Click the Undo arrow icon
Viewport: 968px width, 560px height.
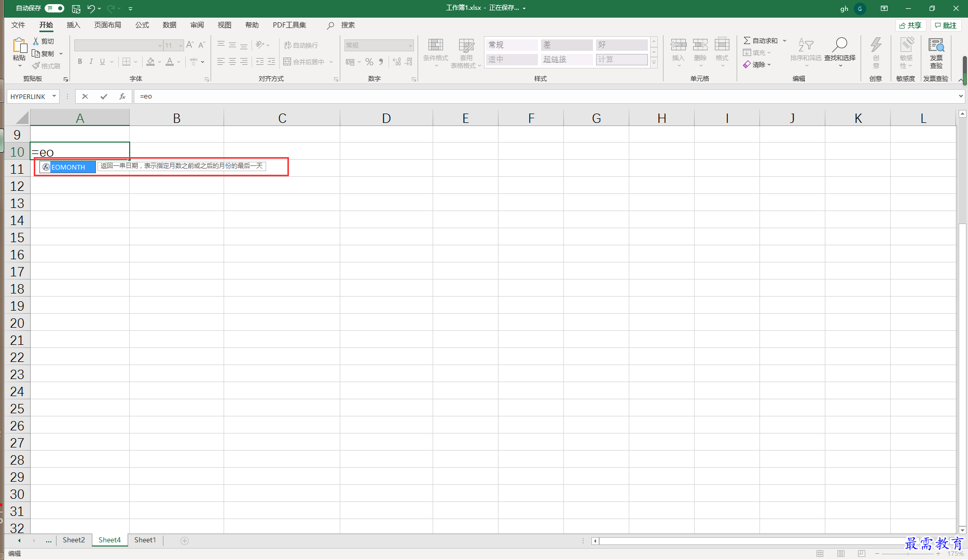point(91,8)
